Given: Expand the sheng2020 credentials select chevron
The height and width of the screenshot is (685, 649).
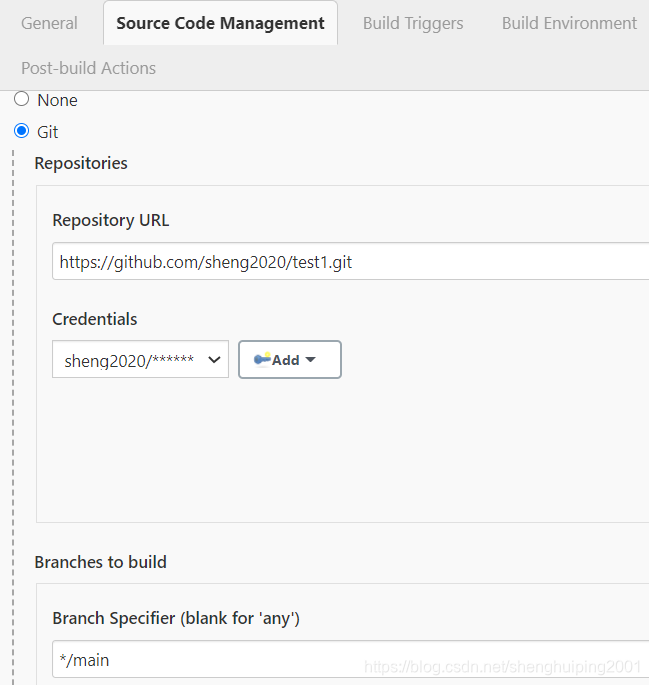Looking at the screenshot, I should 214,360.
